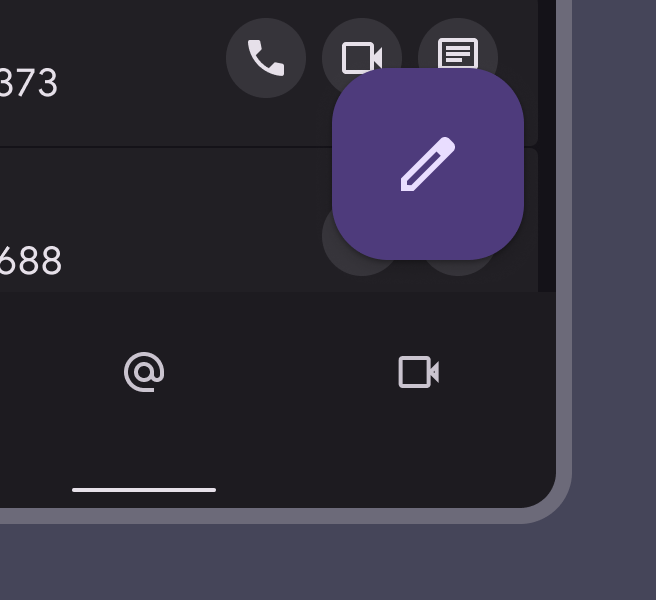
Task: Switch to the video camera bottom tab
Action: click(418, 372)
